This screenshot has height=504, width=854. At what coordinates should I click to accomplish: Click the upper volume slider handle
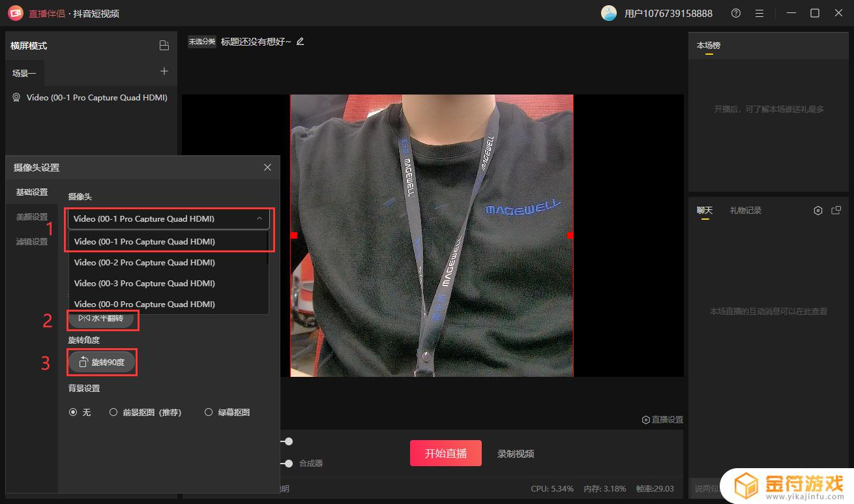coord(288,441)
